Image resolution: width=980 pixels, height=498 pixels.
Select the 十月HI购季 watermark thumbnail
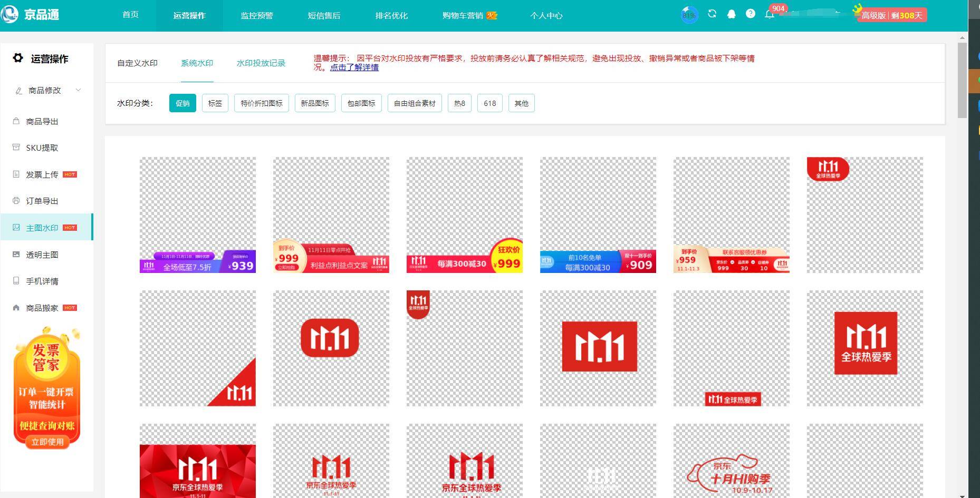(x=732, y=461)
